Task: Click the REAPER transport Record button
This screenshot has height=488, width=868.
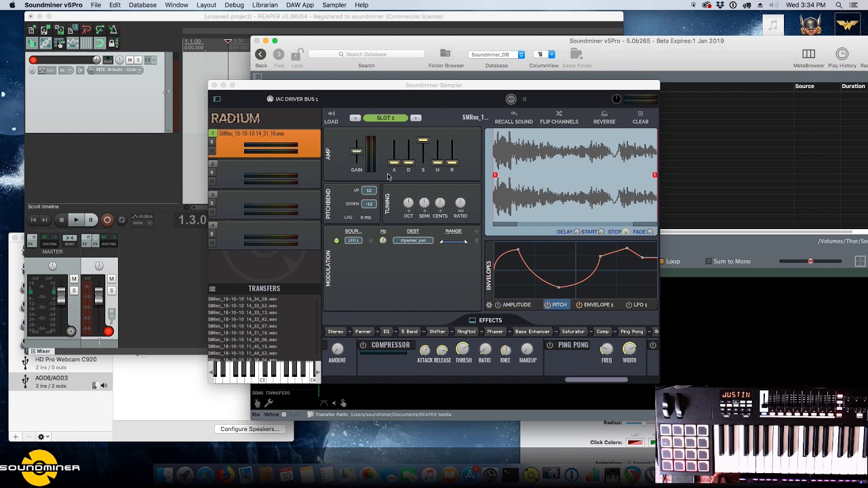Action: 106,220
